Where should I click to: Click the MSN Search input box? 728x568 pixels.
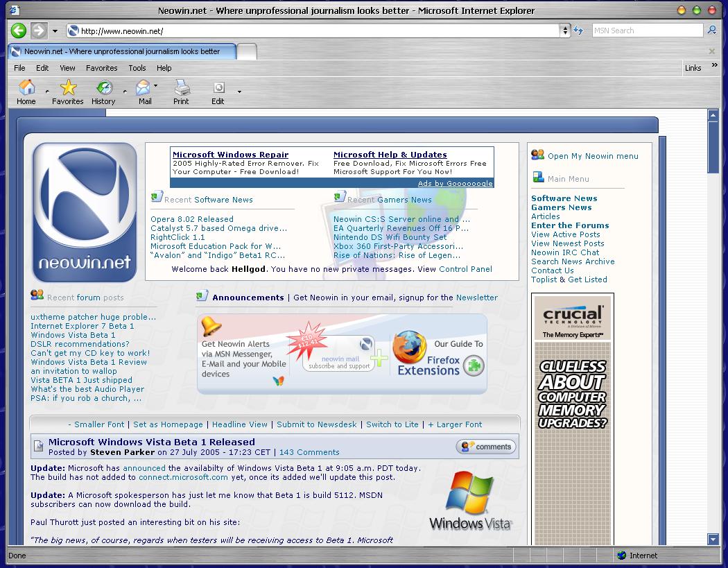pos(647,31)
